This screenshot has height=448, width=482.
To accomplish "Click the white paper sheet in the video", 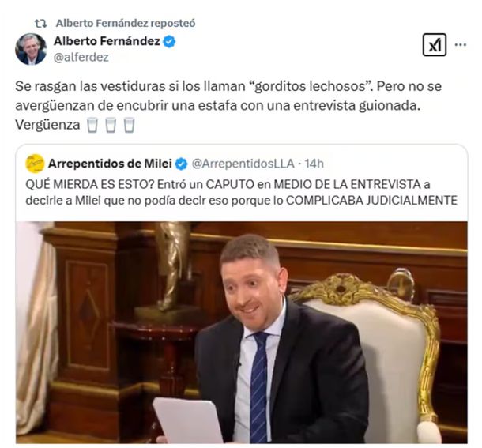I will coord(188,420).
